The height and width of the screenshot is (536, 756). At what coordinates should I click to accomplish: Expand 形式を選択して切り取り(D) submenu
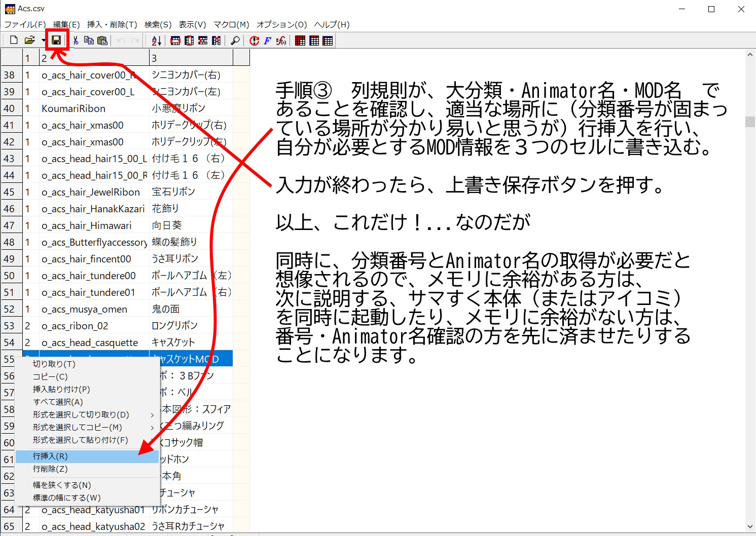click(x=87, y=414)
